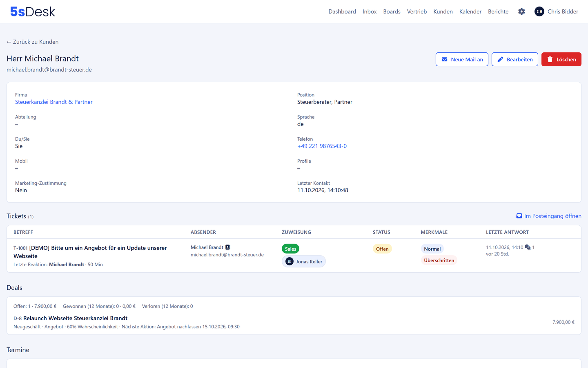The image size is (588, 368).
Task: Go to the Vertrieb menu
Action: [x=417, y=11]
